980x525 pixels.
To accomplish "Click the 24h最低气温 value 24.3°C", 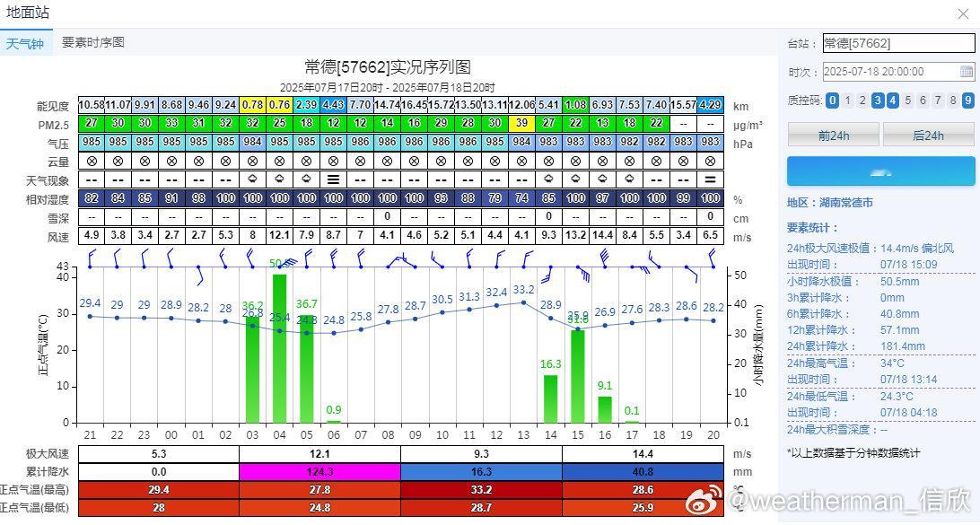I will coord(897,397).
